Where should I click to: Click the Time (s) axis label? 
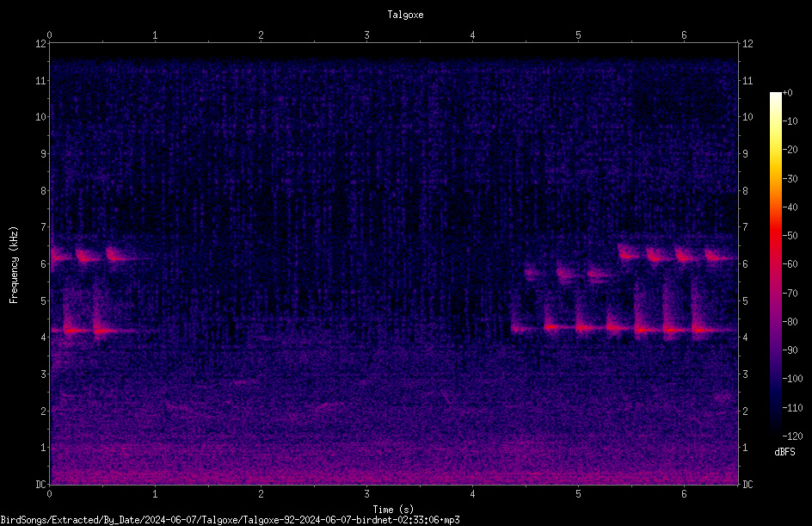point(393,510)
